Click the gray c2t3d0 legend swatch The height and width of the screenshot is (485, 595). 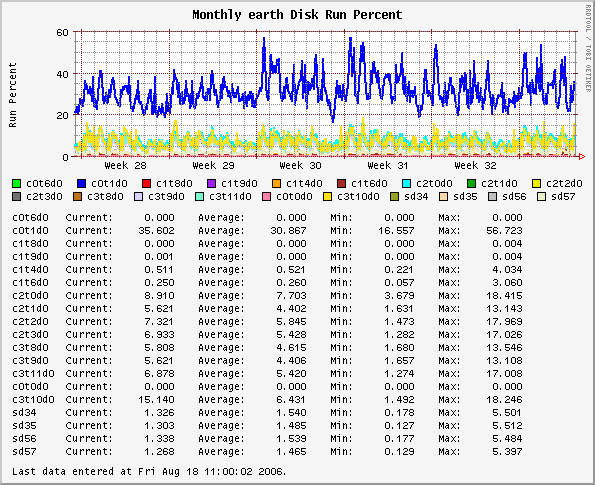click(16, 197)
